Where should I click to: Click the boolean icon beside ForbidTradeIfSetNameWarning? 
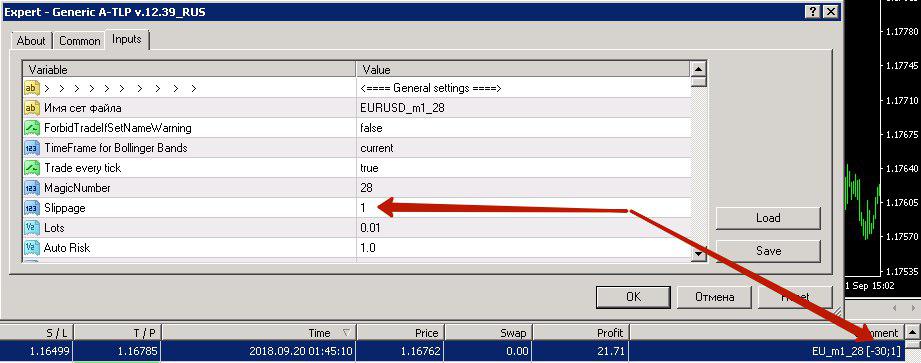(x=31, y=127)
